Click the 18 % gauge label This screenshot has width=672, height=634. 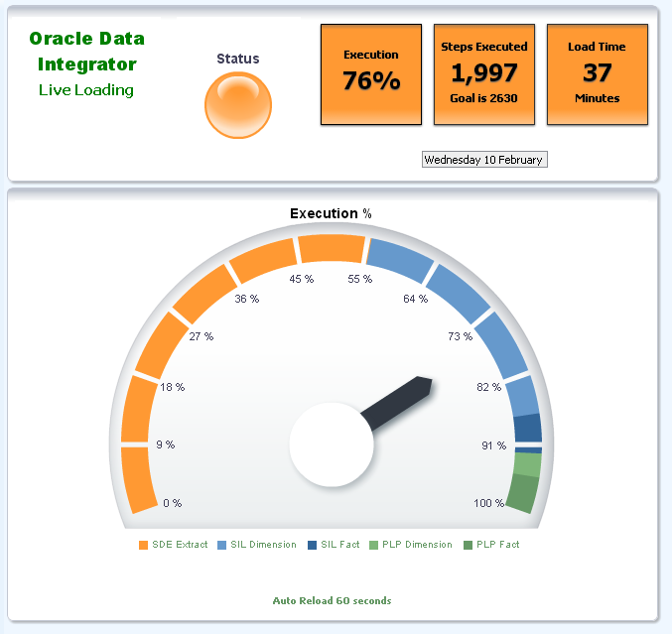[x=173, y=387]
